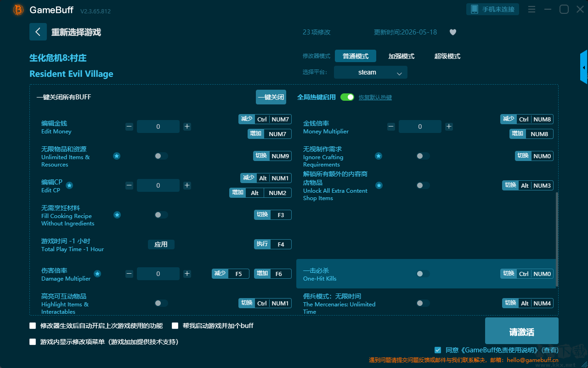Click the Money Multiplier value field
Viewport: 588px width, 368px height.
pos(420,126)
